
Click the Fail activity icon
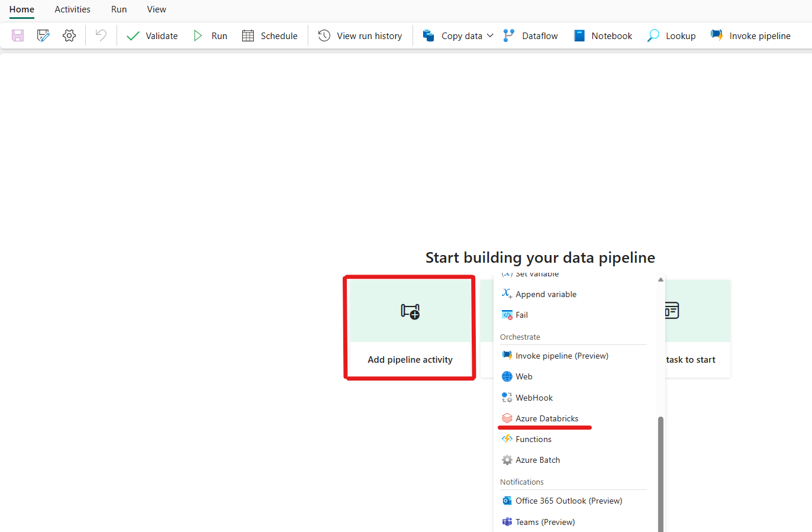(x=507, y=315)
